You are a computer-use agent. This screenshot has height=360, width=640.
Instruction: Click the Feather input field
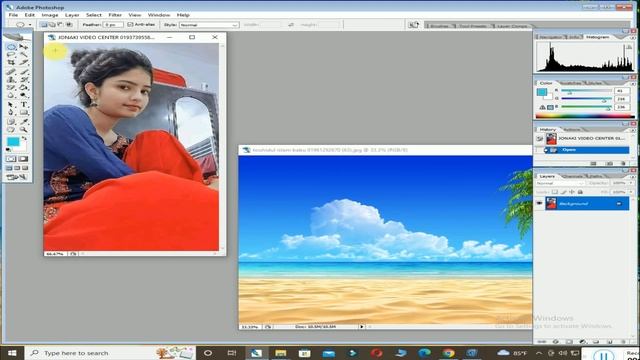point(113,25)
